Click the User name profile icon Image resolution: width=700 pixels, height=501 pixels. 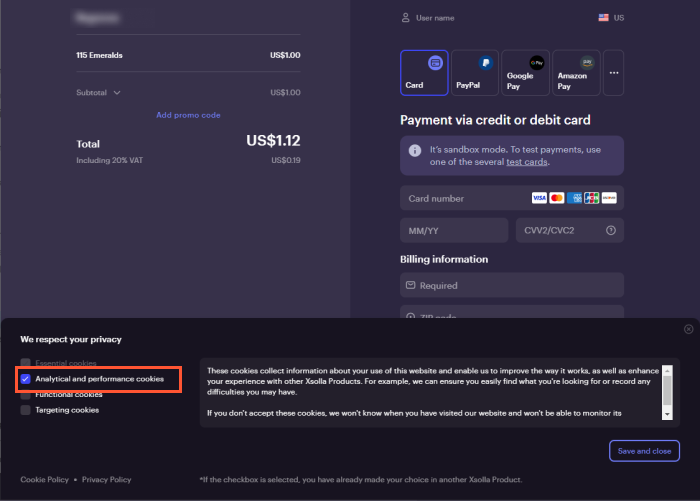click(x=405, y=17)
